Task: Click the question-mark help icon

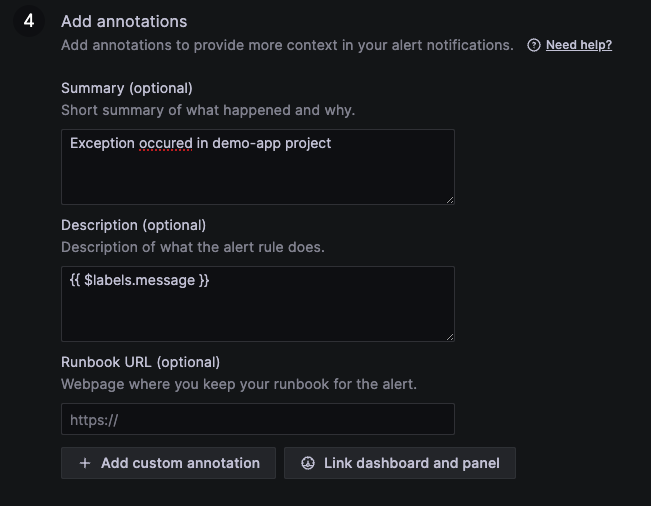Action: [534, 45]
